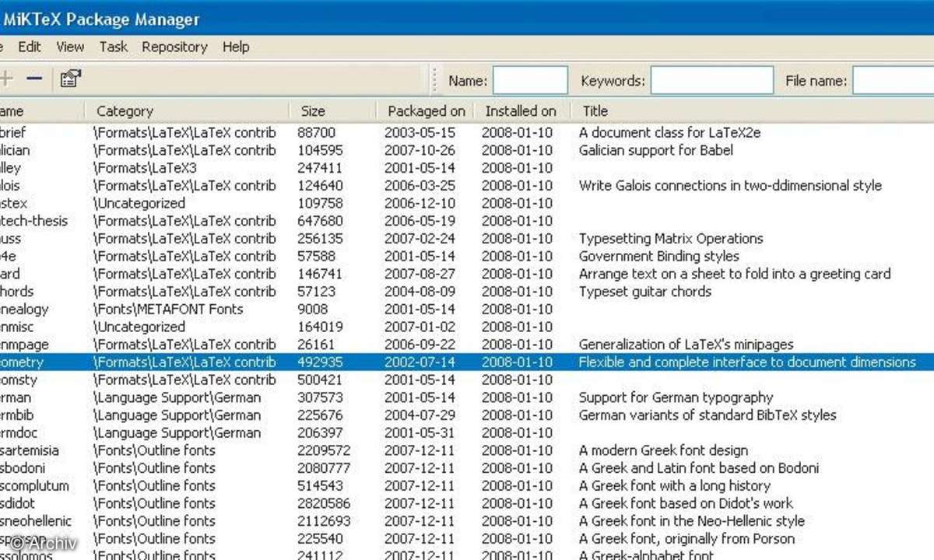Select Greek font based on Didot's work
934x560 pixels.
click(x=467, y=503)
